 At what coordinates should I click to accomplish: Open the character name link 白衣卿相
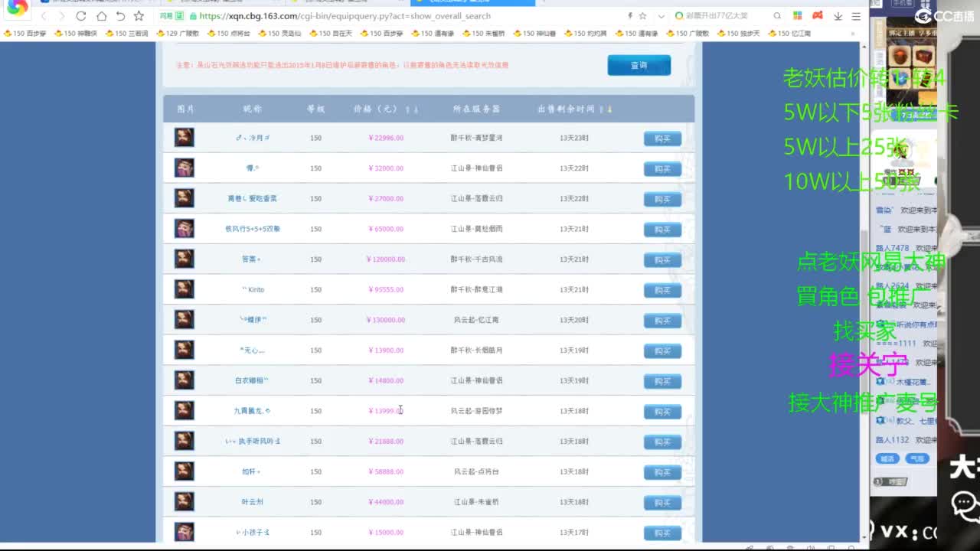(251, 380)
